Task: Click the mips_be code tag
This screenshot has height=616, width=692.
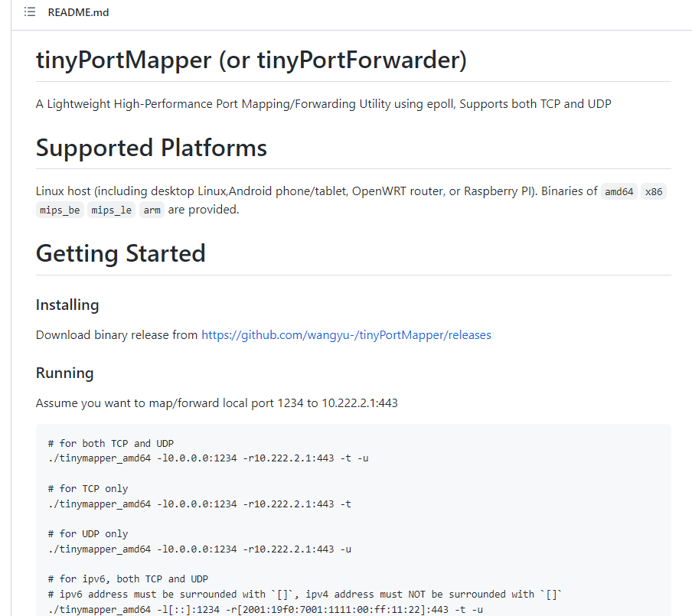Action: pyautogui.click(x=60, y=210)
